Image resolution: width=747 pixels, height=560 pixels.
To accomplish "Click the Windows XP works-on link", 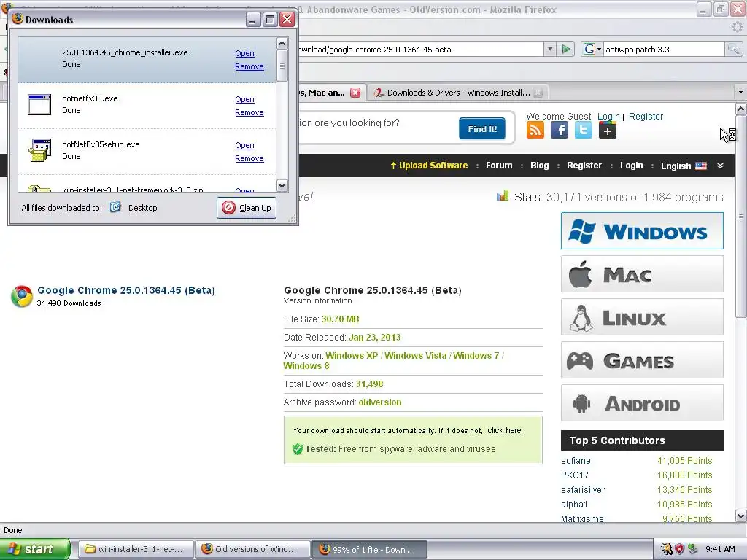I will (x=352, y=355).
